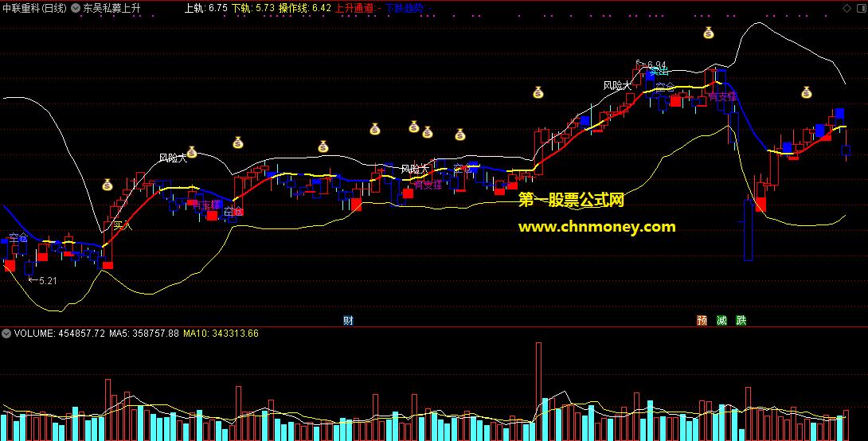Click the 上轨: 6.75 value
Screen dimensions: 868x441
[x=206, y=8]
